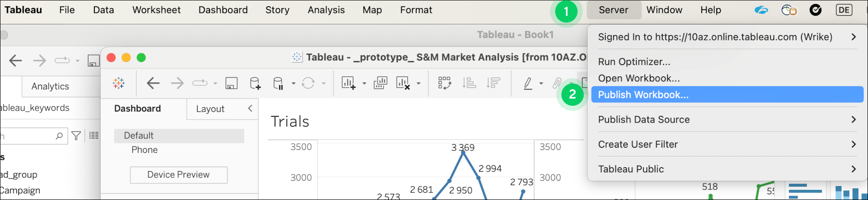Open the Pause Auto Updates dropdown arrow
Screen dimensions: 868x200
coord(293,84)
